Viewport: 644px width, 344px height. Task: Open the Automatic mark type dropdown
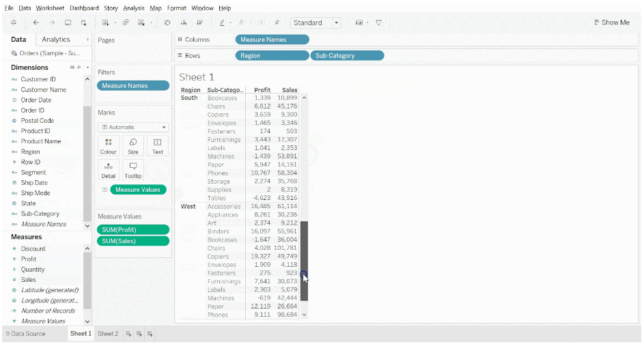(x=132, y=127)
